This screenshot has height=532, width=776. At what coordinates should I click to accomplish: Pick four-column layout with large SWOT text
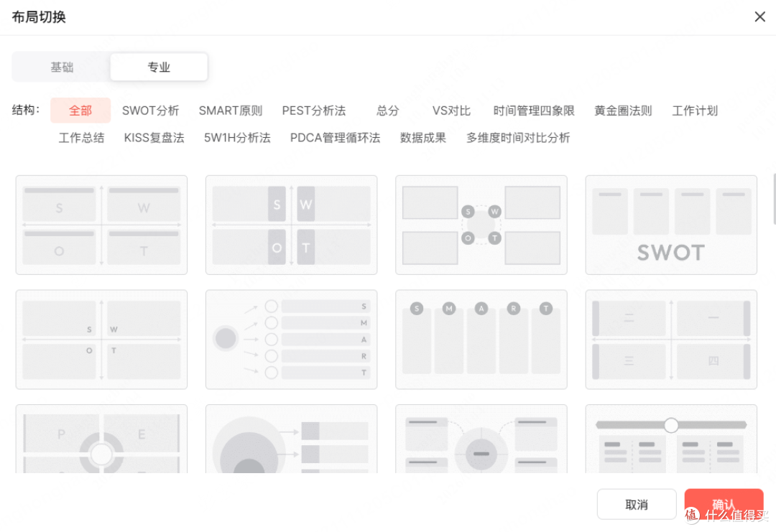tap(671, 225)
